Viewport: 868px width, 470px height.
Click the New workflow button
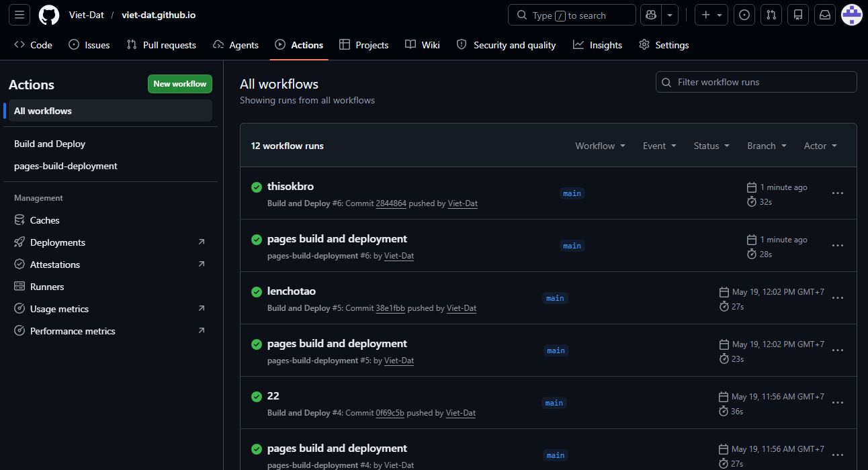tap(180, 84)
